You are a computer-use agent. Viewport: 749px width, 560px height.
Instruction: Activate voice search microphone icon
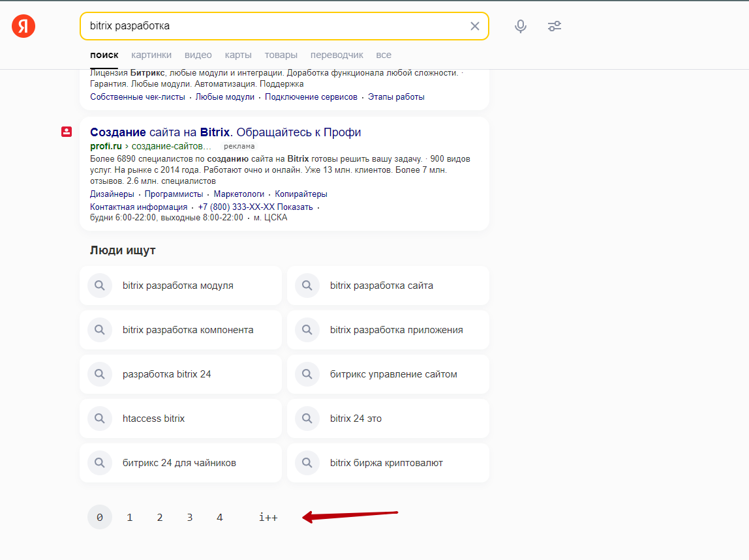point(521,26)
